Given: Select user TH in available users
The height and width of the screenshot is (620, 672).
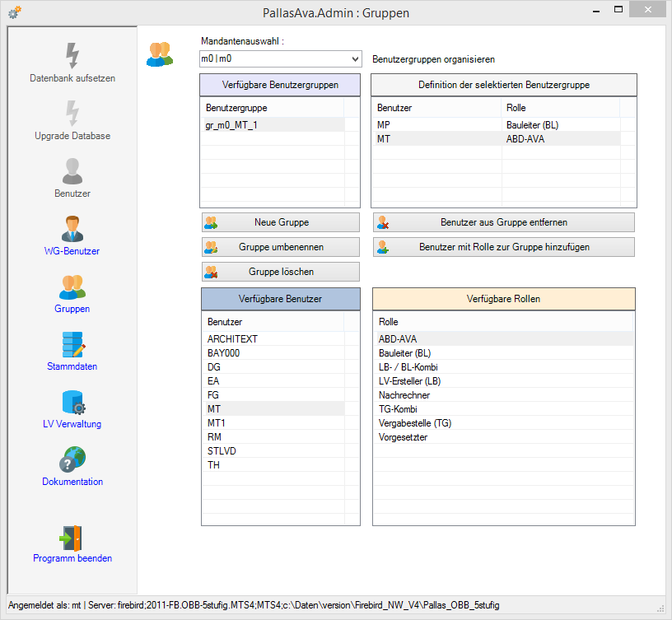Looking at the screenshot, I should click(x=273, y=465).
